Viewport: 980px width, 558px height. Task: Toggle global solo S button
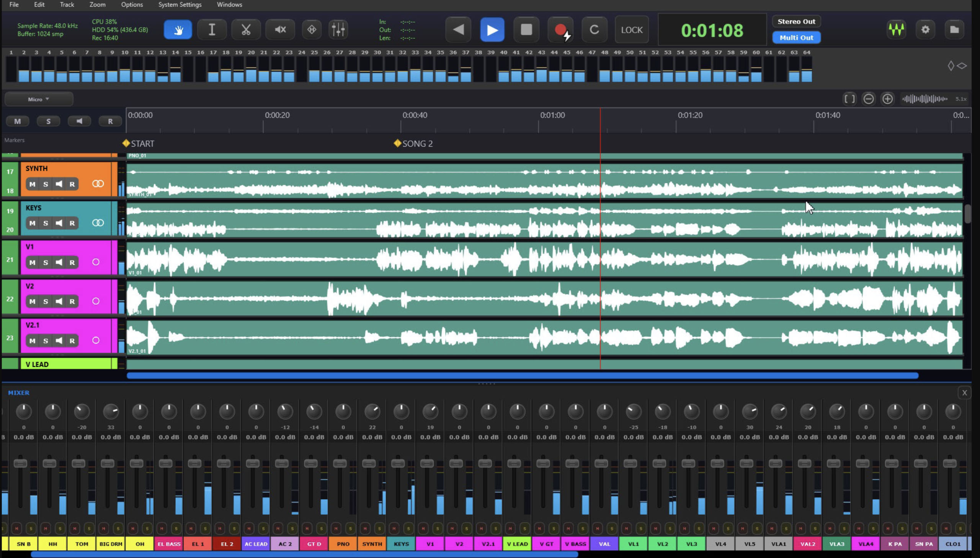[x=48, y=121]
